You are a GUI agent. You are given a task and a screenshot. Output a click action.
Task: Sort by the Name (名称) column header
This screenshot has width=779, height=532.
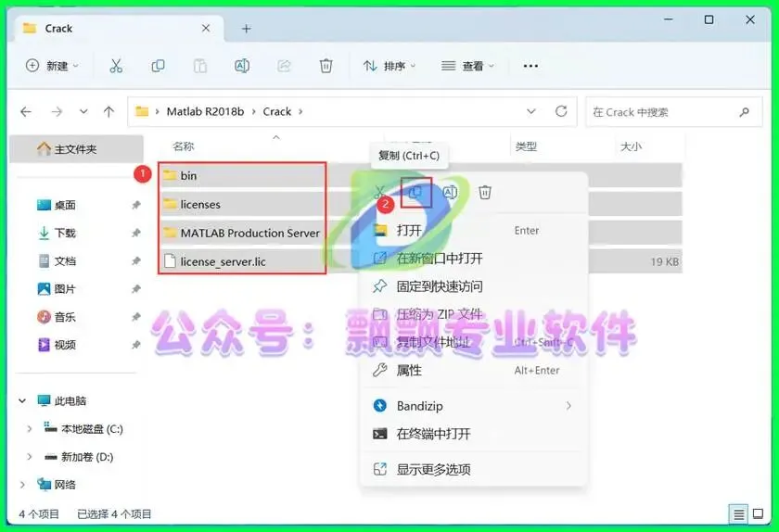click(184, 146)
